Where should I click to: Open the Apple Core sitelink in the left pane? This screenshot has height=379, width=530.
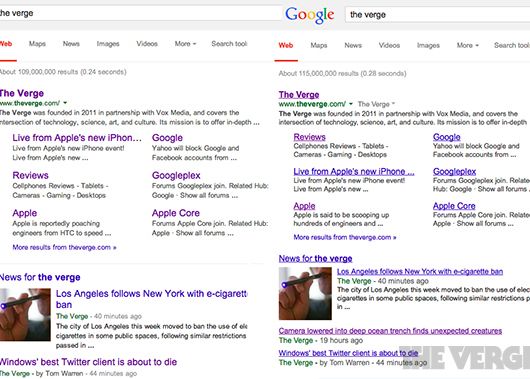coord(176,213)
